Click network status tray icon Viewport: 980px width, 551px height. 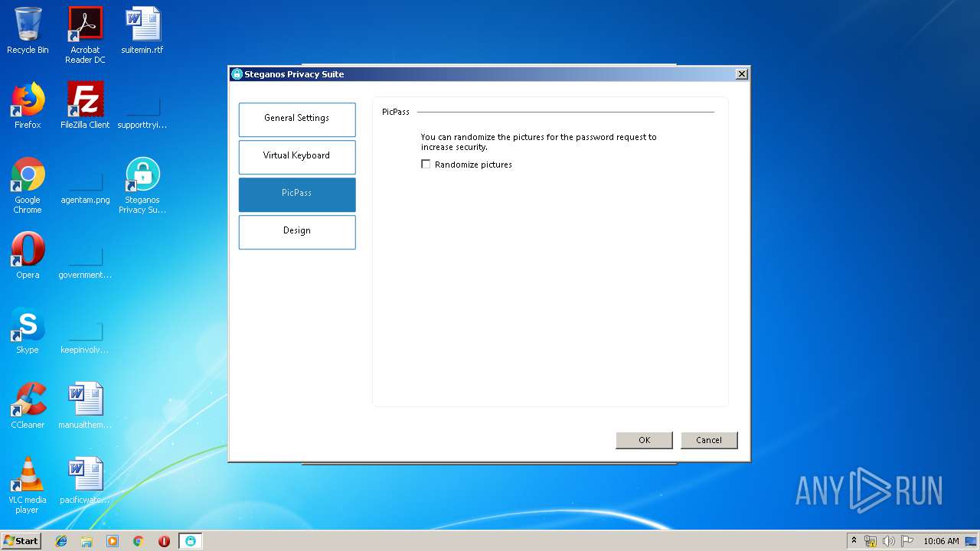tap(871, 541)
